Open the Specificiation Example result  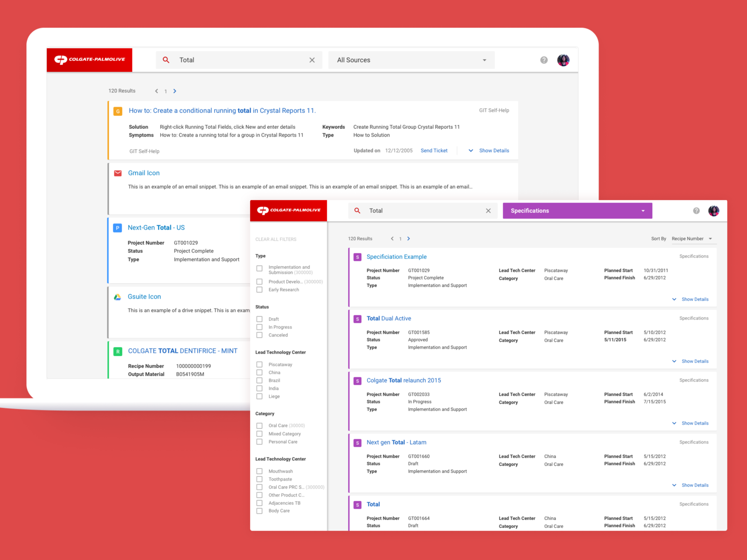397,257
